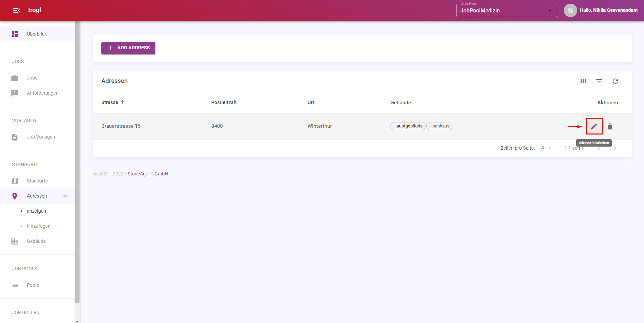Click the Standorte map icon
Viewport: 644px width, 323px height.
point(15,181)
